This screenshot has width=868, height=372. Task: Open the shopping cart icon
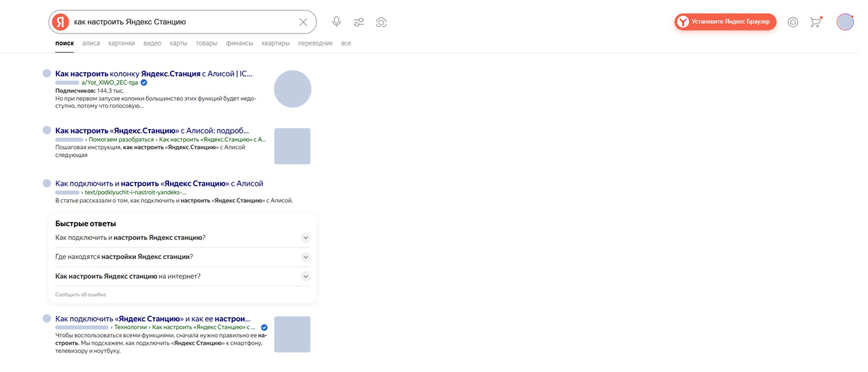click(816, 22)
